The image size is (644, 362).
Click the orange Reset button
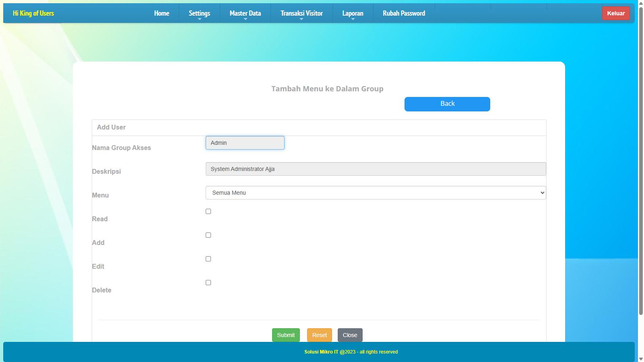(319, 335)
